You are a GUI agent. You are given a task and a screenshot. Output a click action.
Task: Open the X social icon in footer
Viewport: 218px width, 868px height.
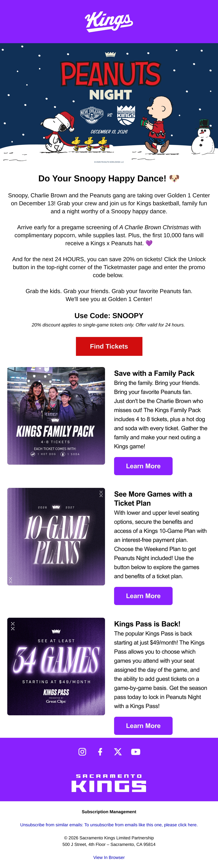[x=118, y=752]
